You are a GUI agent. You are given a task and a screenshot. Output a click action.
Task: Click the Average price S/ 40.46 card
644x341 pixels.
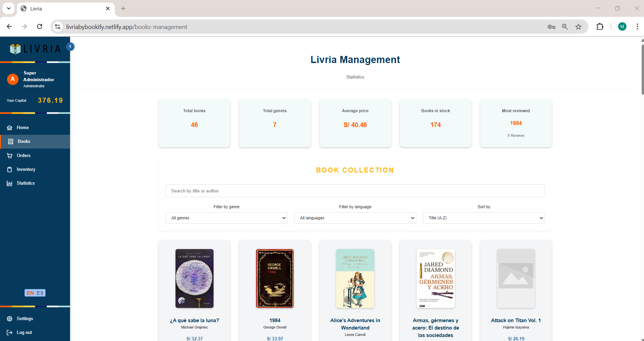pyautogui.click(x=355, y=123)
